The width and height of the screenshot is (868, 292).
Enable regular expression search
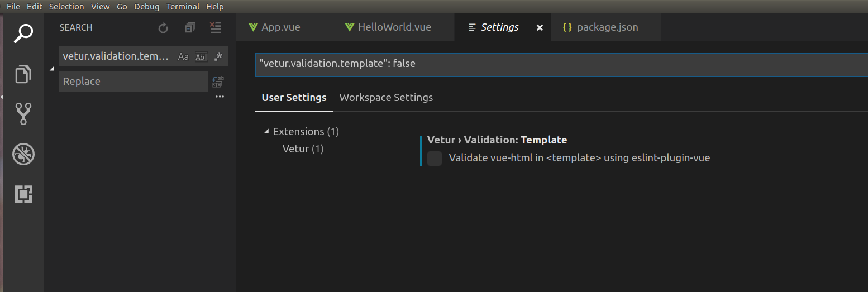[x=218, y=56]
